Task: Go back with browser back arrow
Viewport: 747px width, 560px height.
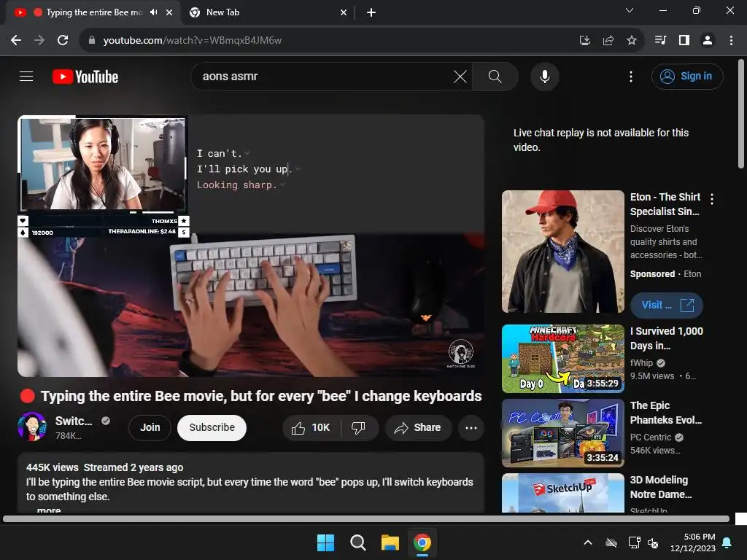Action: point(16,41)
